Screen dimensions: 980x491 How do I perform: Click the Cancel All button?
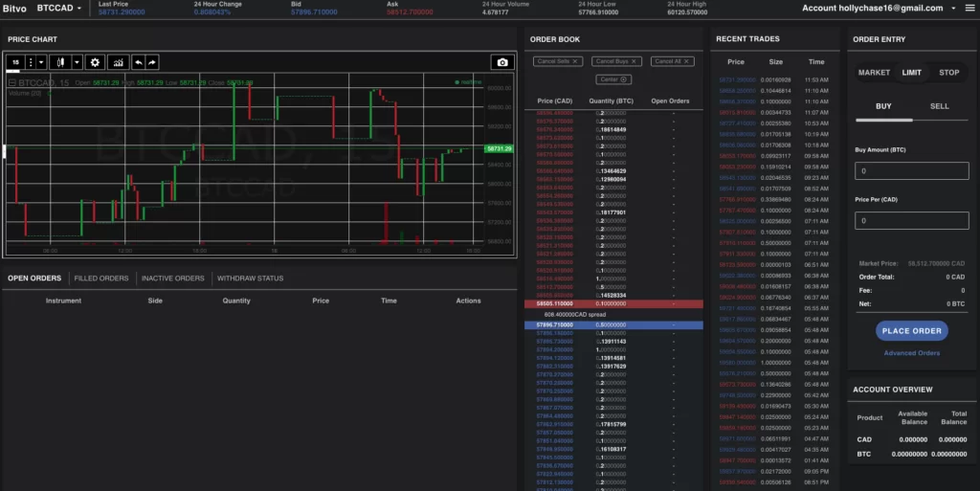pyautogui.click(x=673, y=61)
